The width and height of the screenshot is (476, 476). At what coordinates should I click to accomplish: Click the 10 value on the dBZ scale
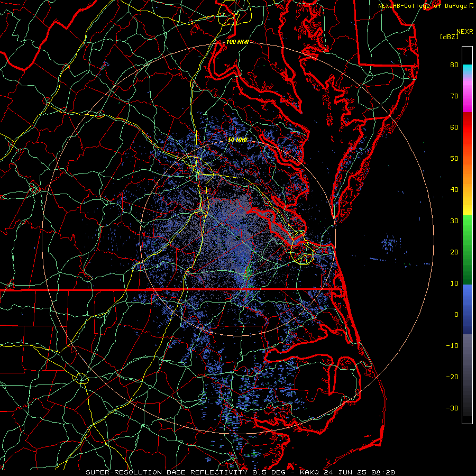(454, 283)
